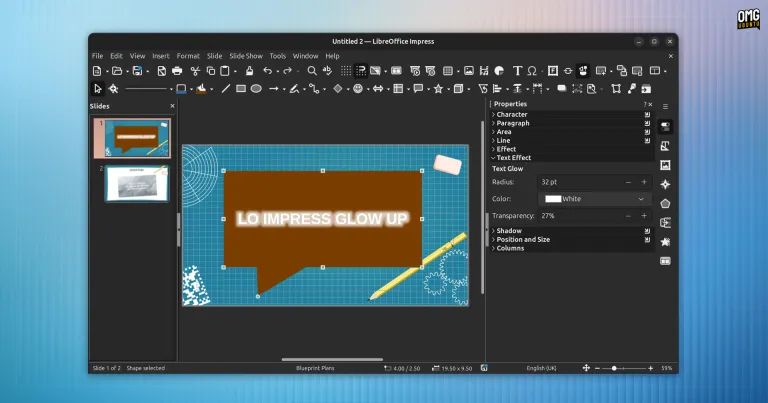Decrease the glow Radius value

click(x=628, y=182)
